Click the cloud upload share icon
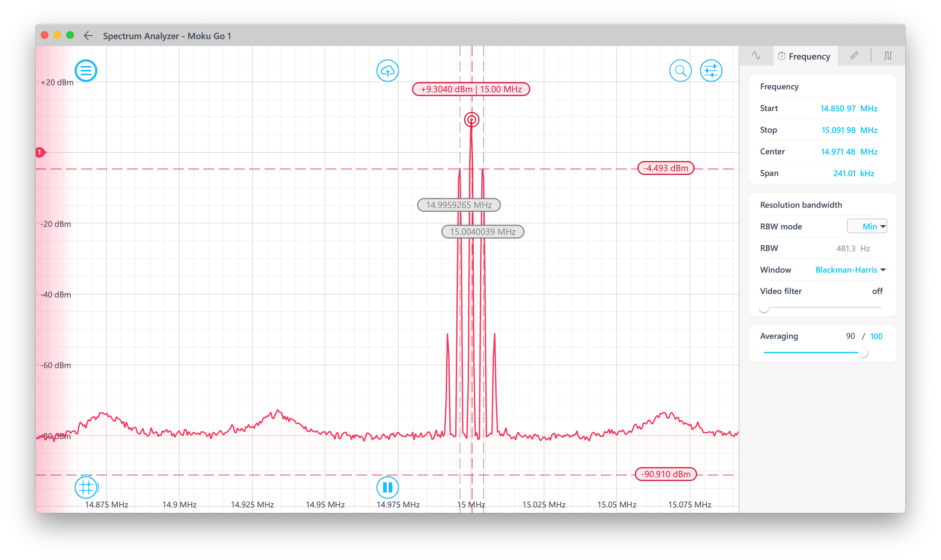The height and width of the screenshot is (560, 941). point(387,71)
